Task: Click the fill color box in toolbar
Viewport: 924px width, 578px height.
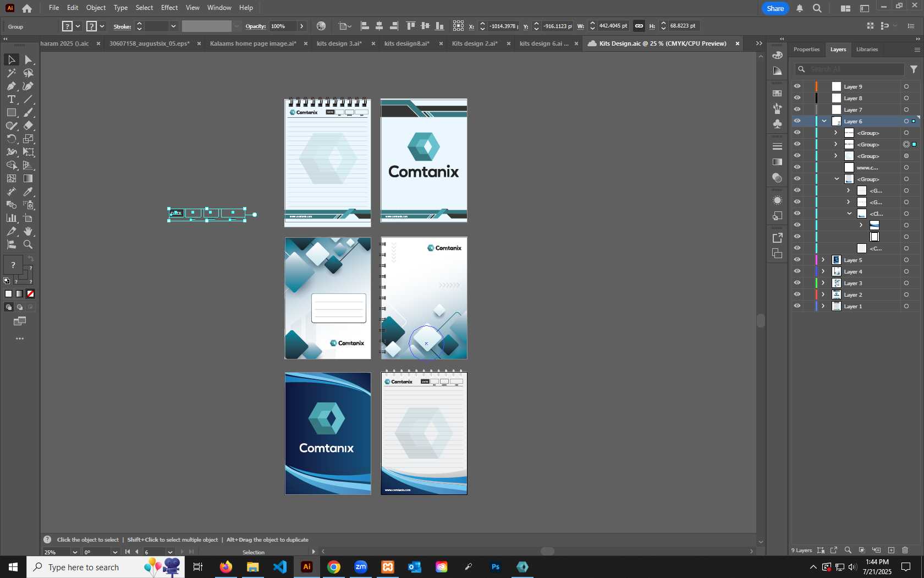Action: [x=13, y=265]
